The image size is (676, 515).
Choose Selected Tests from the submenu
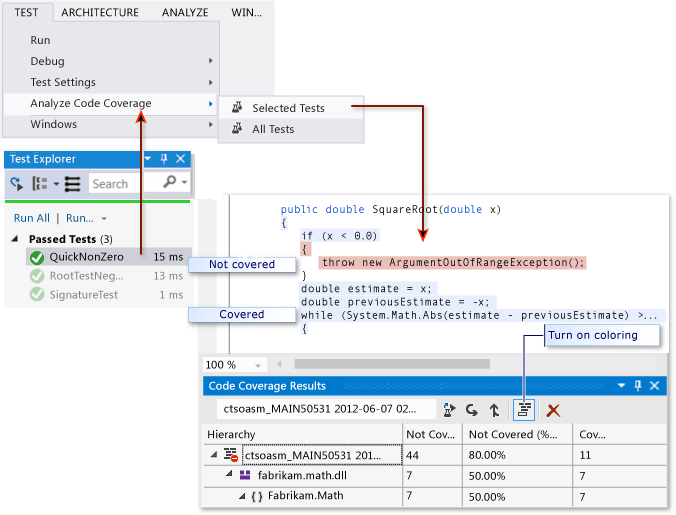288,108
